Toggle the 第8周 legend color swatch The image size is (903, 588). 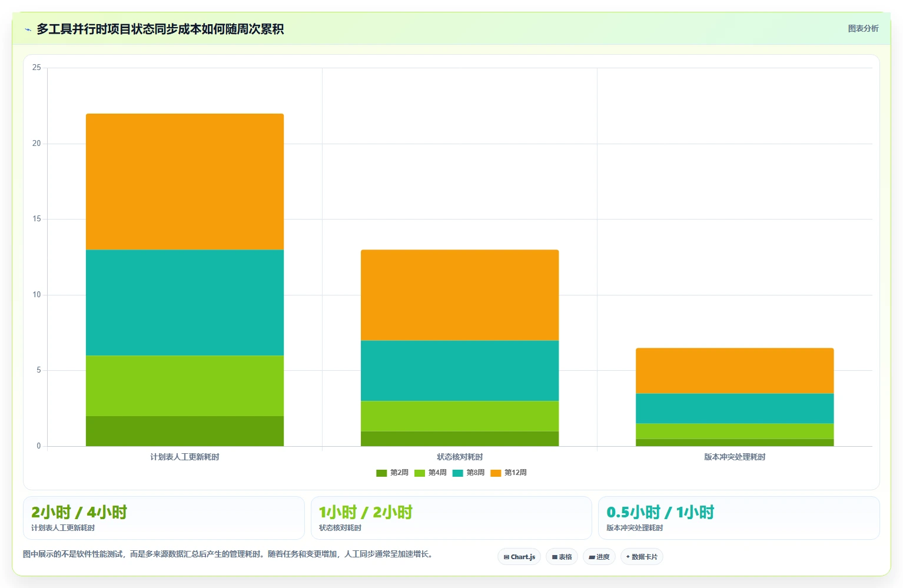coord(458,473)
